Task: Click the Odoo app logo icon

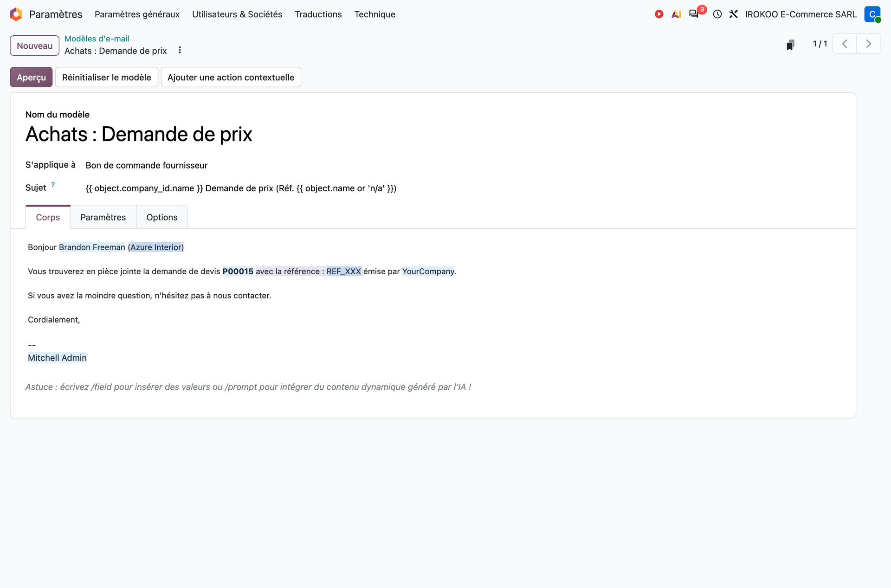Action: (16, 14)
